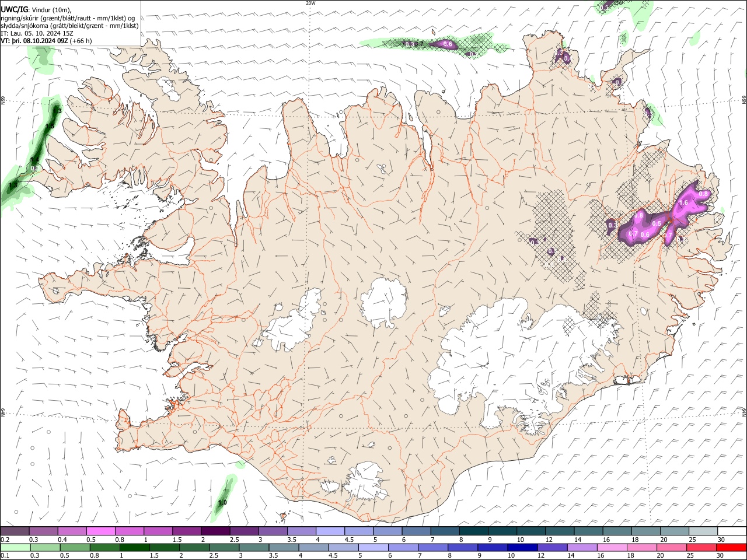Click the 1.5 value in the western rain band
Image resolution: width=747 pixels, height=560 pixels.
tap(50, 126)
